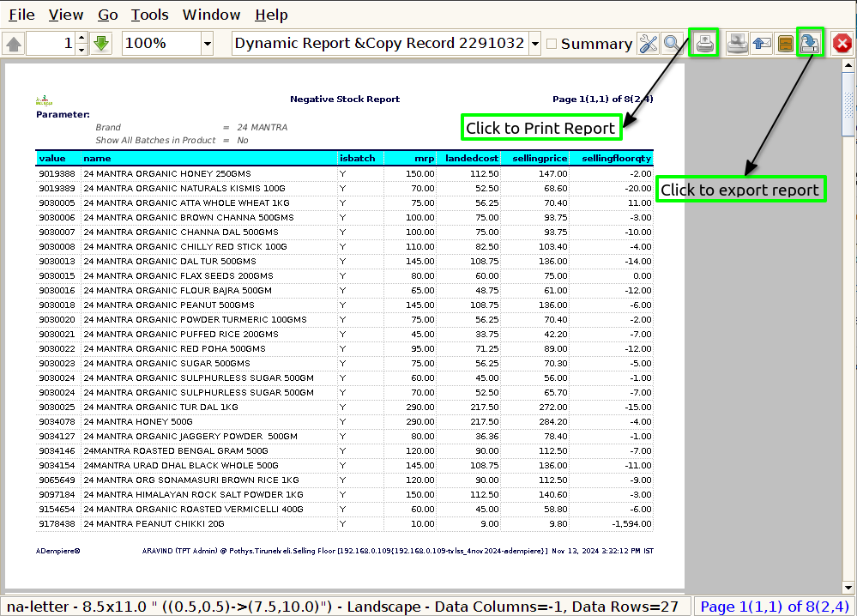The height and width of the screenshot is (616, 857).
Task: Increment page number spinner up arrow
Action: (x=81, y=38)
